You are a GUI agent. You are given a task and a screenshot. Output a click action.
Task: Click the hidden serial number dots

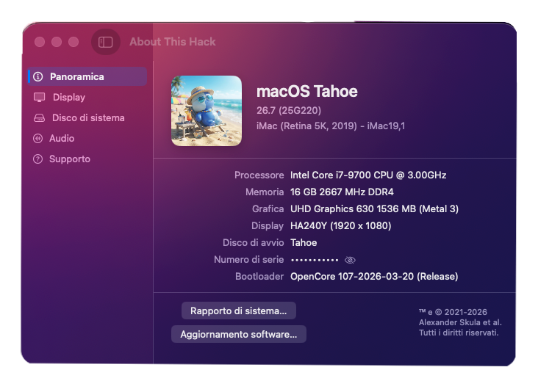[315, 260]
